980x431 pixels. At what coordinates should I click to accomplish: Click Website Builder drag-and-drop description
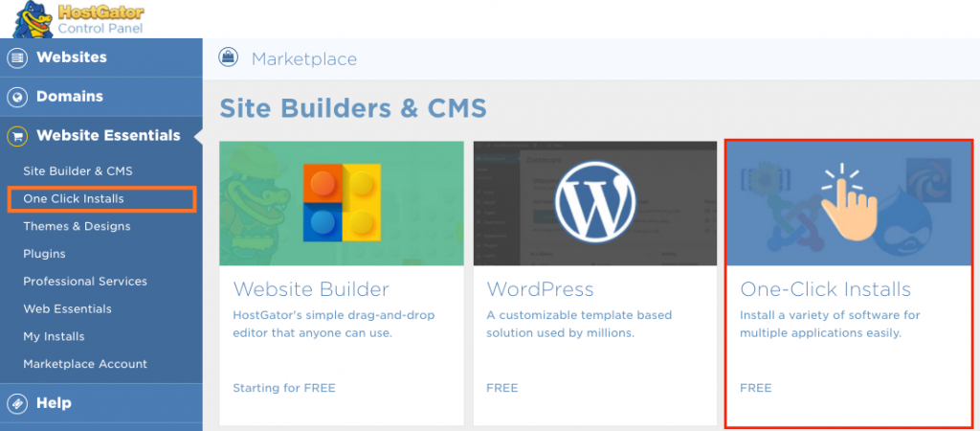(x=334, y=324)
